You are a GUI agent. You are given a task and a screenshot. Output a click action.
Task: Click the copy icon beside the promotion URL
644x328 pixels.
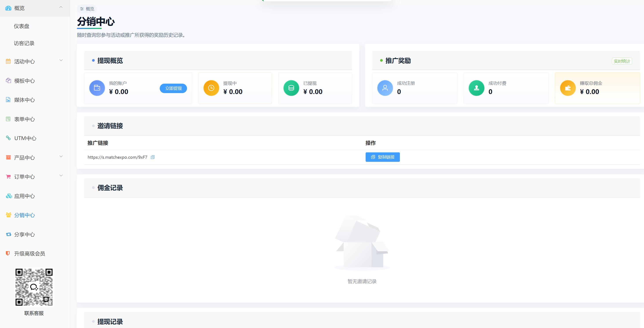tap(152, 157)
